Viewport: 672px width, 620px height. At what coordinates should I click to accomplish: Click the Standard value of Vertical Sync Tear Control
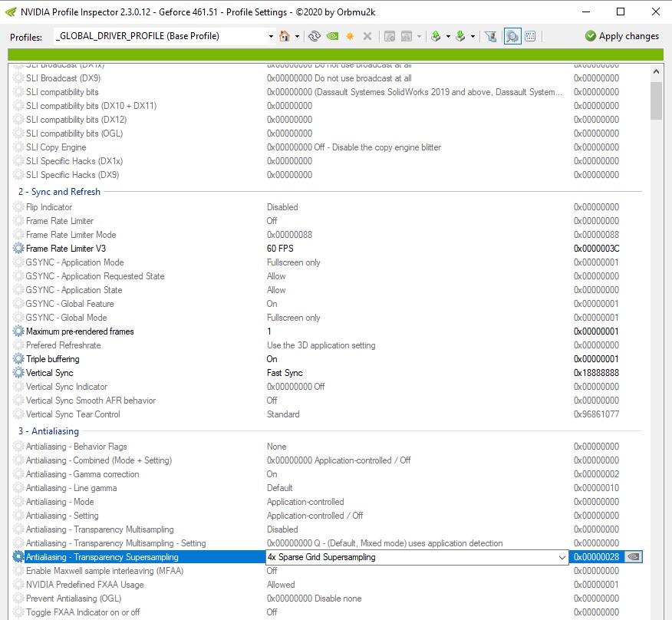coord(283,414)
